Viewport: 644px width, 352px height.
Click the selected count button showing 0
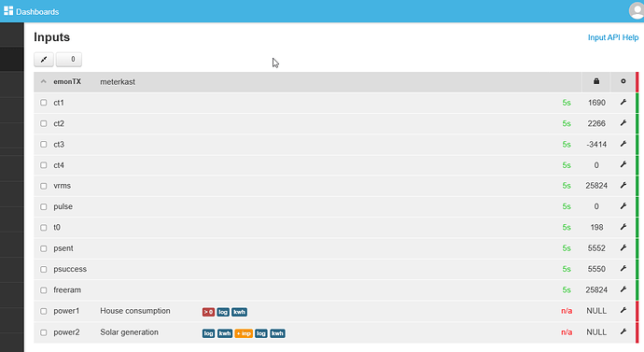pos(69,60)
